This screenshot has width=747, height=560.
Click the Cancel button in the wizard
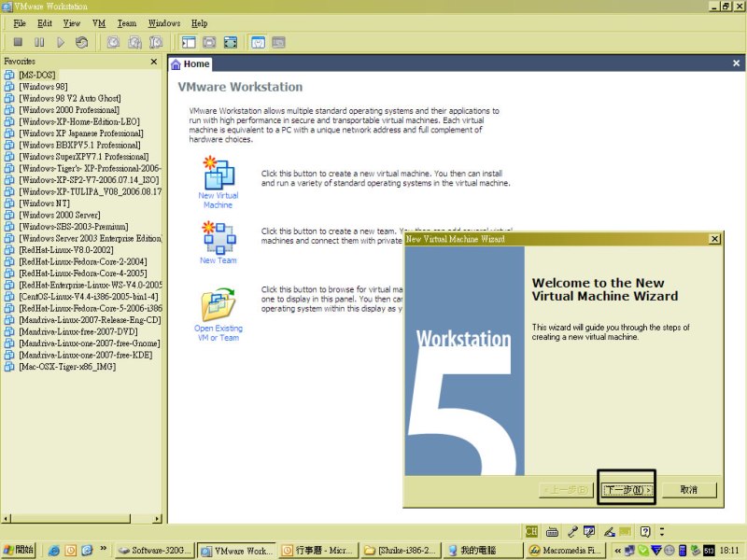pyautogui.click(x=689, y=489)
